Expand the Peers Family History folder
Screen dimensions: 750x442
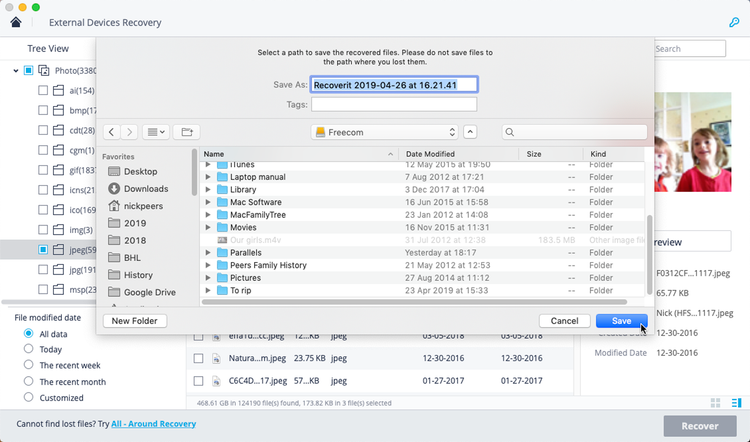pyautogui.click(x=208, y=265)
